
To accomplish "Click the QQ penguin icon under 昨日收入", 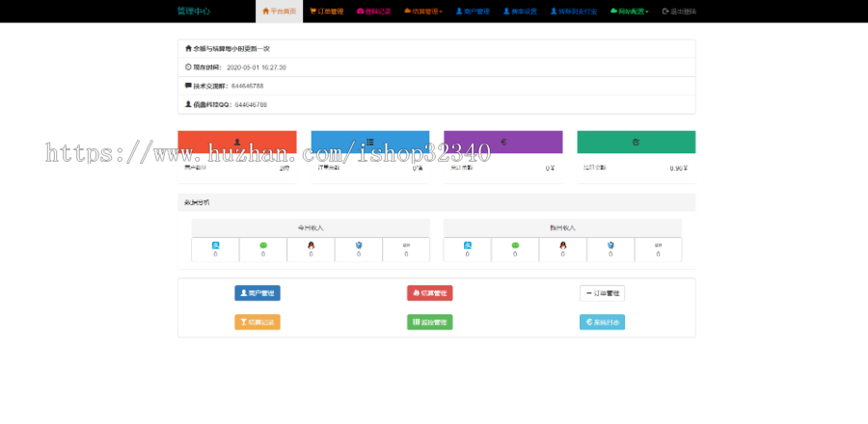I will [x=562, y=245].
